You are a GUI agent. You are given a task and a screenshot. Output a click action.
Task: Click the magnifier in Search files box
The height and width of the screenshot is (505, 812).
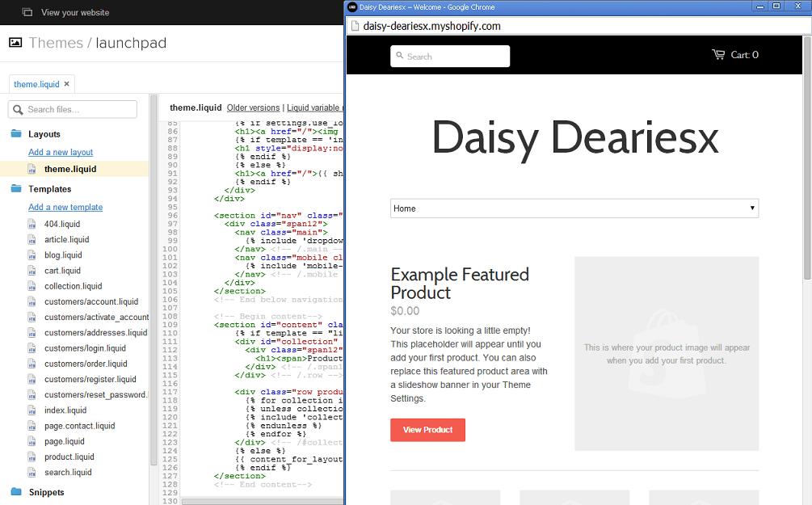point(18,110)
